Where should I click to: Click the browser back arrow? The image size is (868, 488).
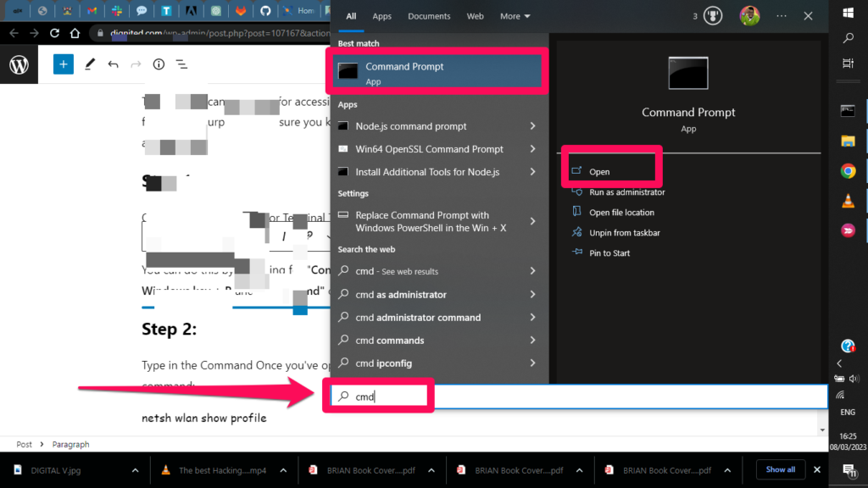coord(14,33)
